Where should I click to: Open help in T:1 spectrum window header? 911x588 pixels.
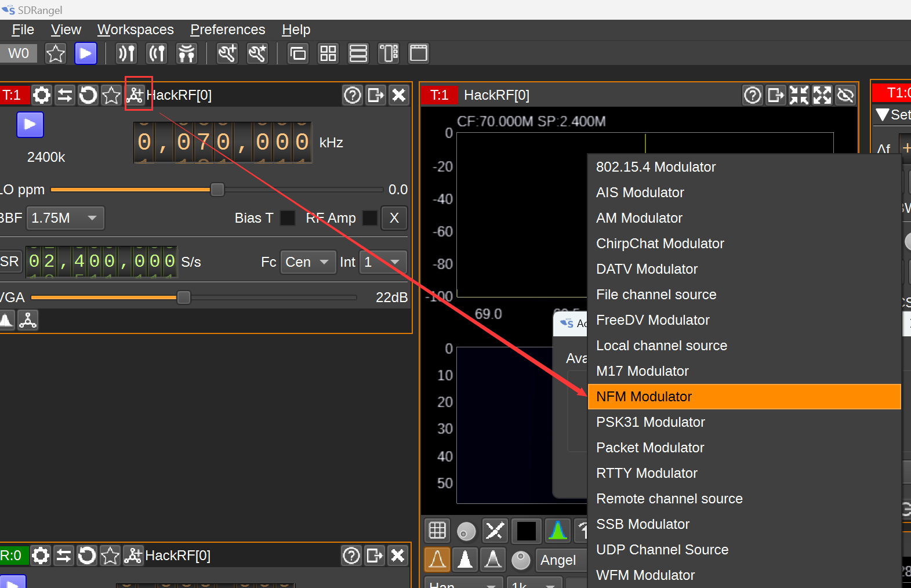tap(753, 95)
